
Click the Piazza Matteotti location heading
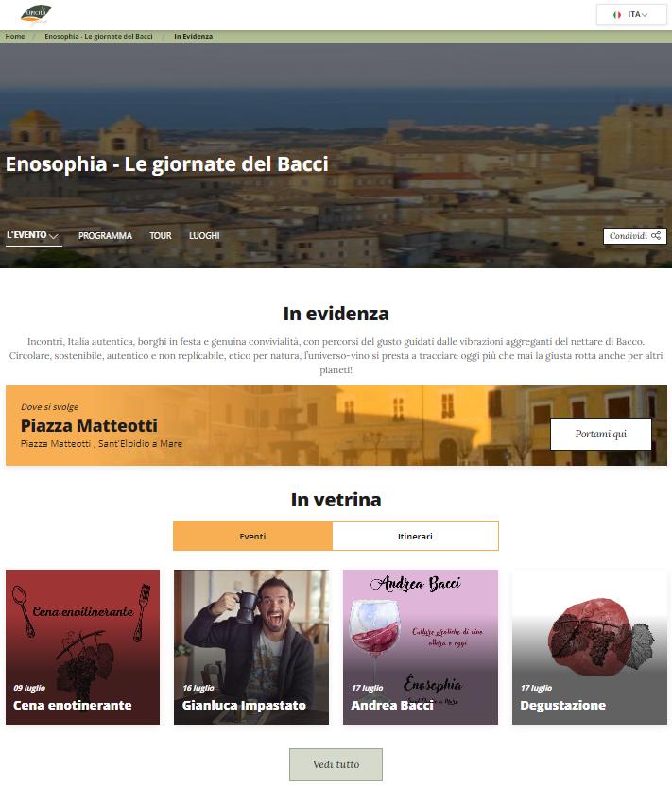(x=89, y=425)
